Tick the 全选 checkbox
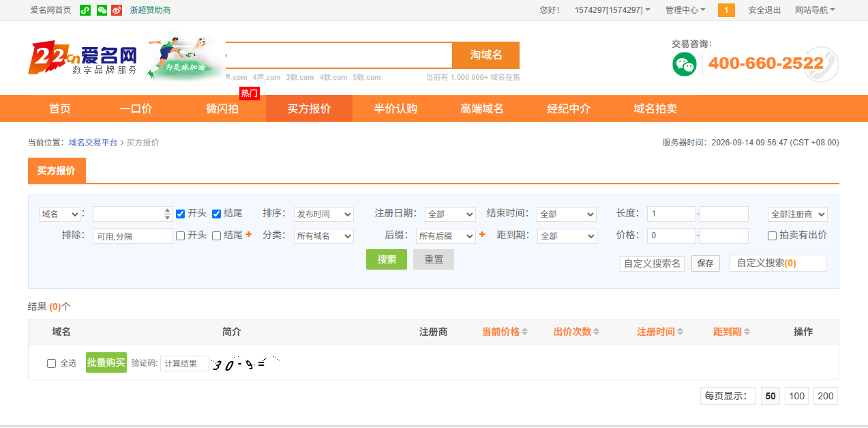 click(x=51, y=363)
